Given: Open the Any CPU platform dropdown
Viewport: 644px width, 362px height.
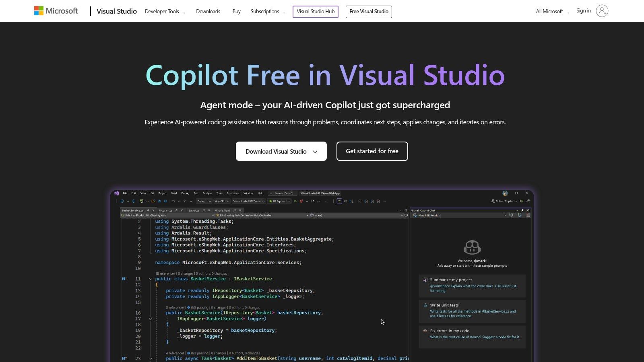Looking at the screenshot, I should pyautogui.click(x=222, y=201).
